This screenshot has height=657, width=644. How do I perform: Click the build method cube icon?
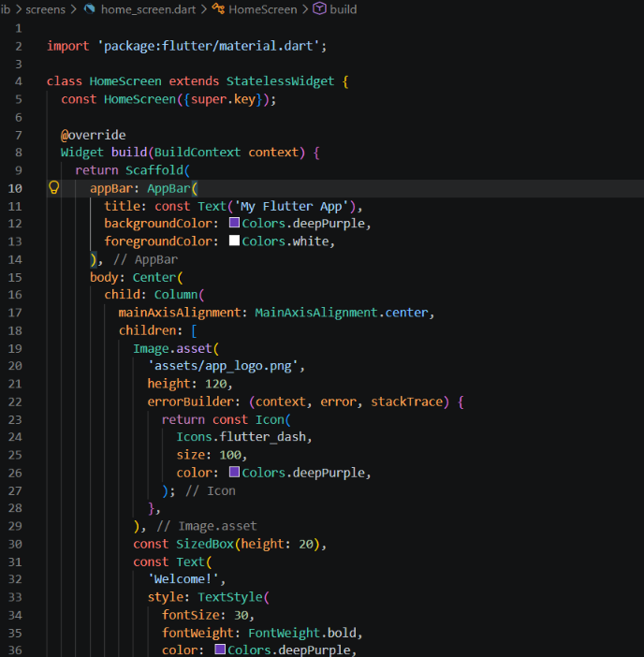(320, 8)
